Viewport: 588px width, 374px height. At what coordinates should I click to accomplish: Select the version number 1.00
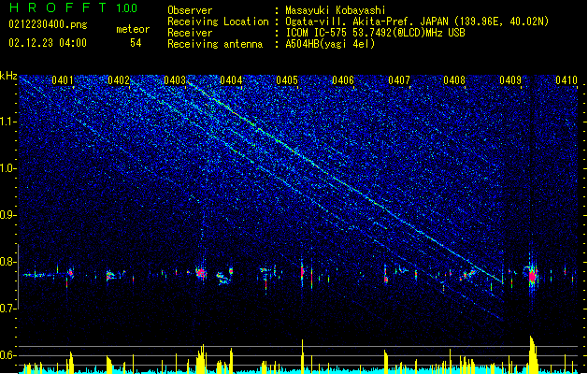(x=127, y=8)
